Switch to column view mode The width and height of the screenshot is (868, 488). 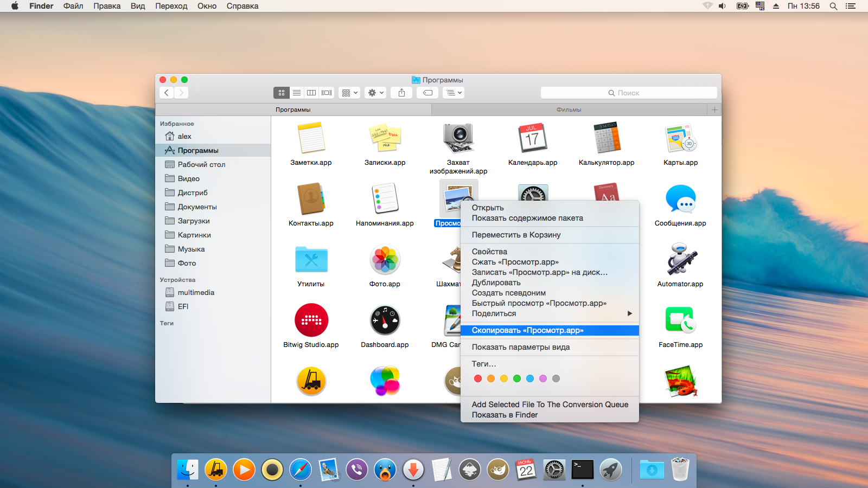[311, 93]
